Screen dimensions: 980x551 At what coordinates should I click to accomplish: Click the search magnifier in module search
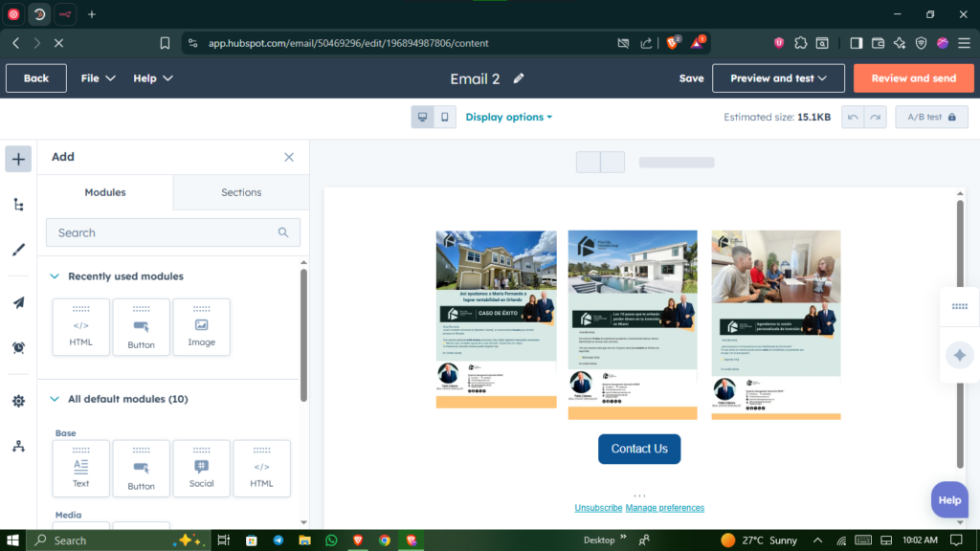point(283,232)
